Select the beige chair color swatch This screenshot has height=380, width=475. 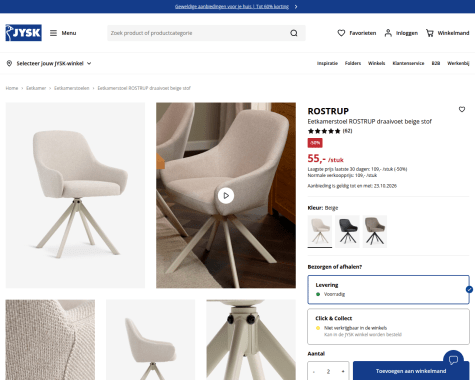pos(320,231)
